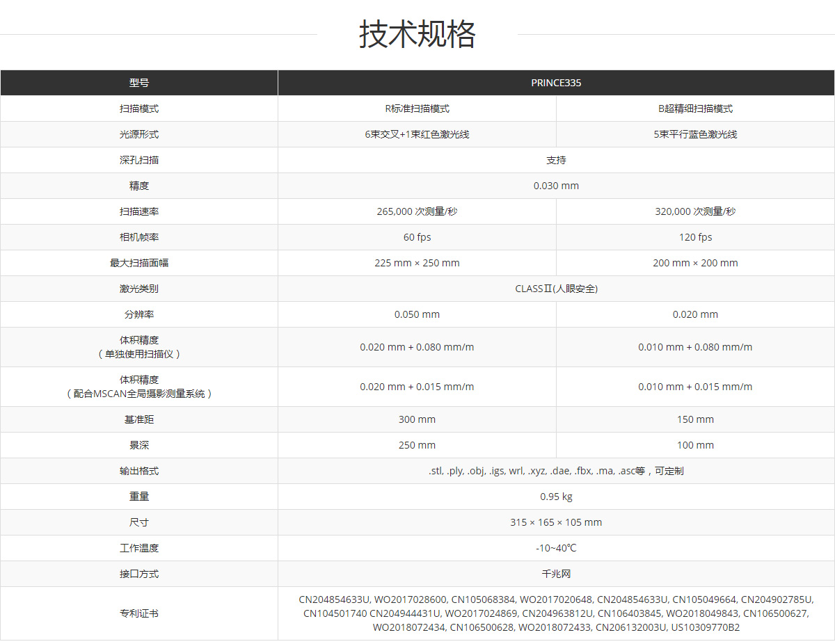Screen dimensions: 835x644
Task: Select the 0.030 mm precision value
Action: click(x=556, y=186)
